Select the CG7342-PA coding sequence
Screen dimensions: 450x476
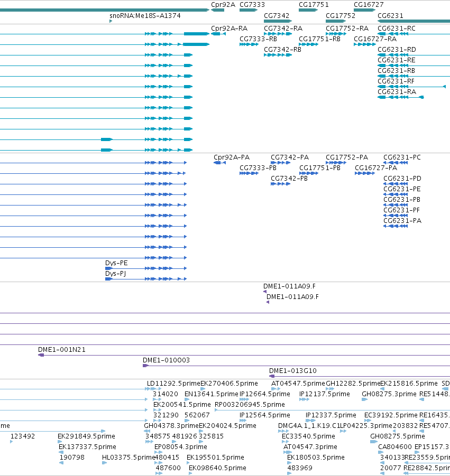[280, 163]
